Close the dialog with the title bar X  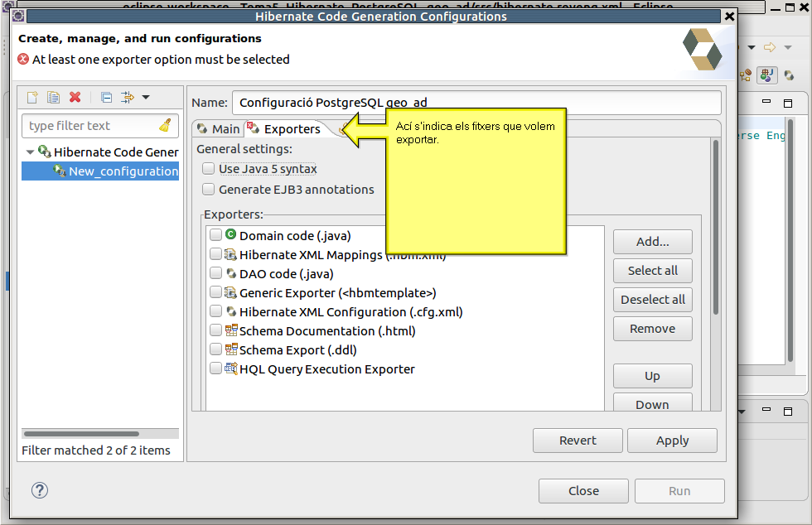point(729,16)
